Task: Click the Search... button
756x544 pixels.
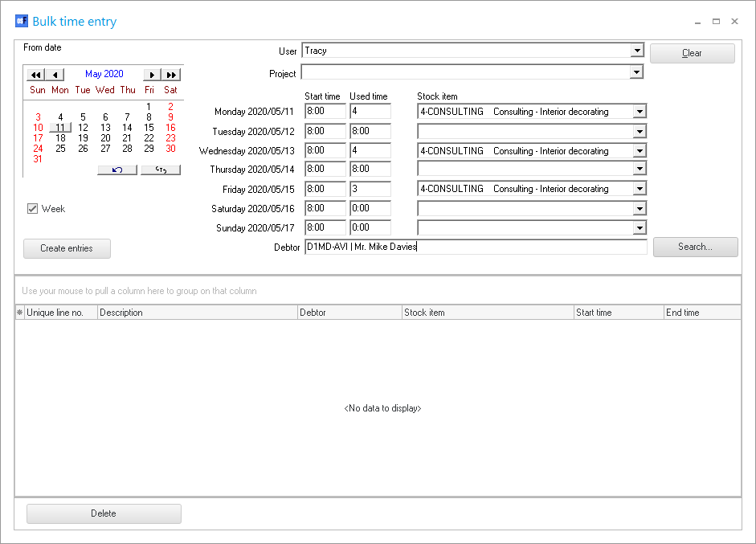Action: pos(695,247)
